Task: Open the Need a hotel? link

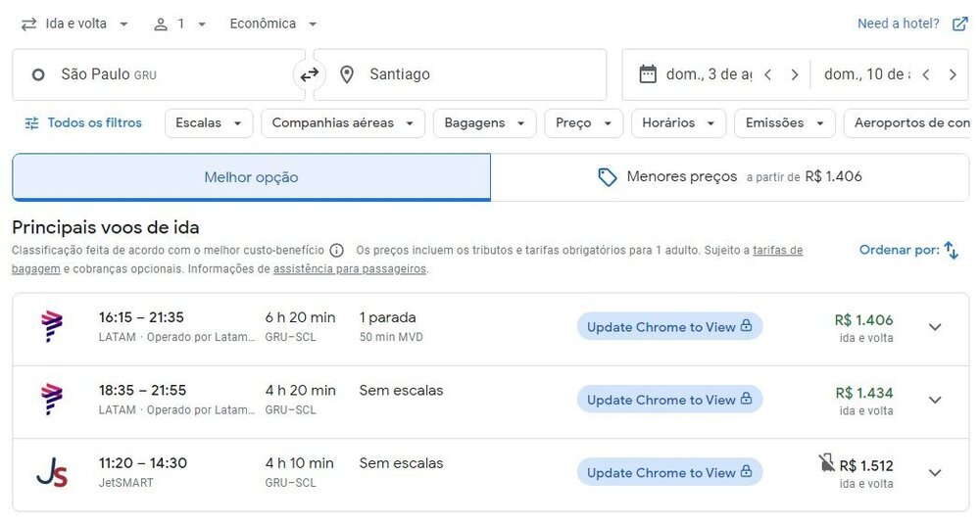Action: (911, 24)
